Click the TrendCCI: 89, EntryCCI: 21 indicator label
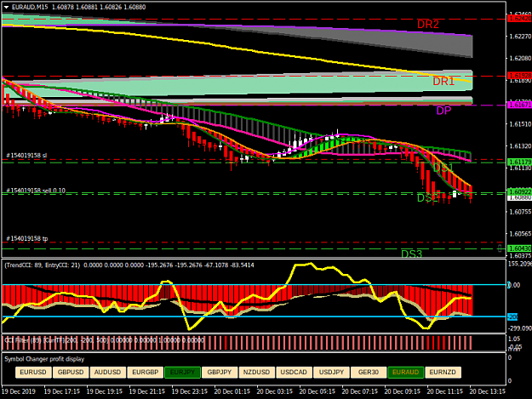The width and height of the screenshot is (532, 399). [43, 265]
